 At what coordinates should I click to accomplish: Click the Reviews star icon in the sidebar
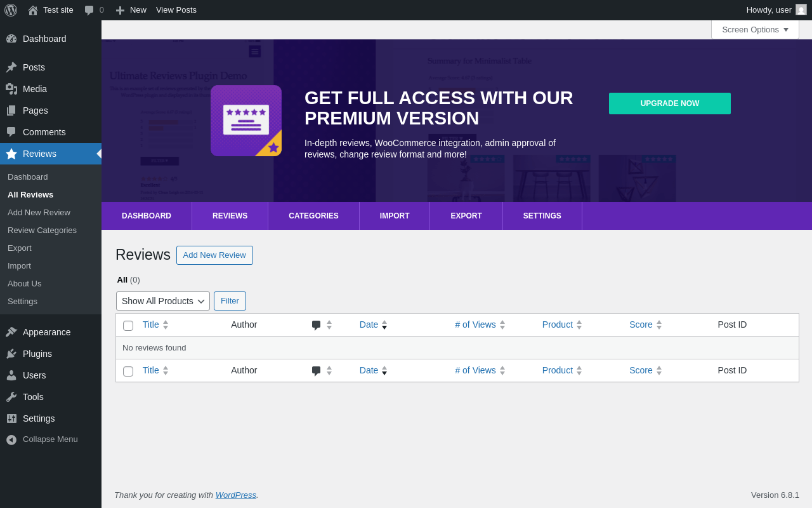[x=11, y=154]
